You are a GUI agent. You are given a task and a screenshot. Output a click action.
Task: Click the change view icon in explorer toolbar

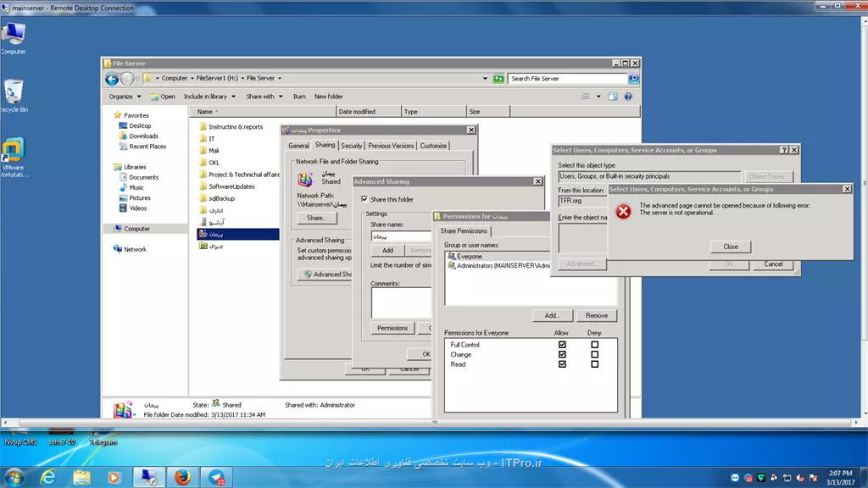586,97
